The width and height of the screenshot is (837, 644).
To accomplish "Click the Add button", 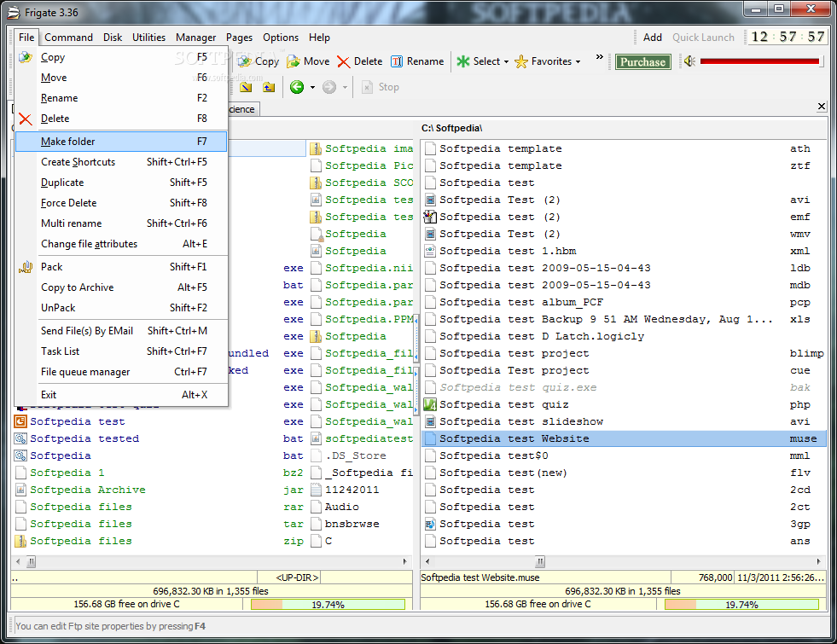I will [x=653, y=38].
